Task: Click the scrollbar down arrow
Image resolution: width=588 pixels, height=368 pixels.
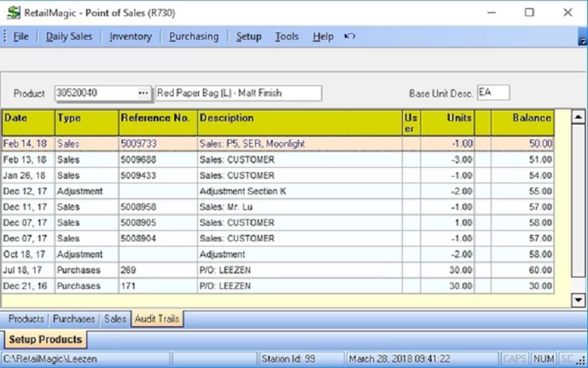Action: point(578,300)
